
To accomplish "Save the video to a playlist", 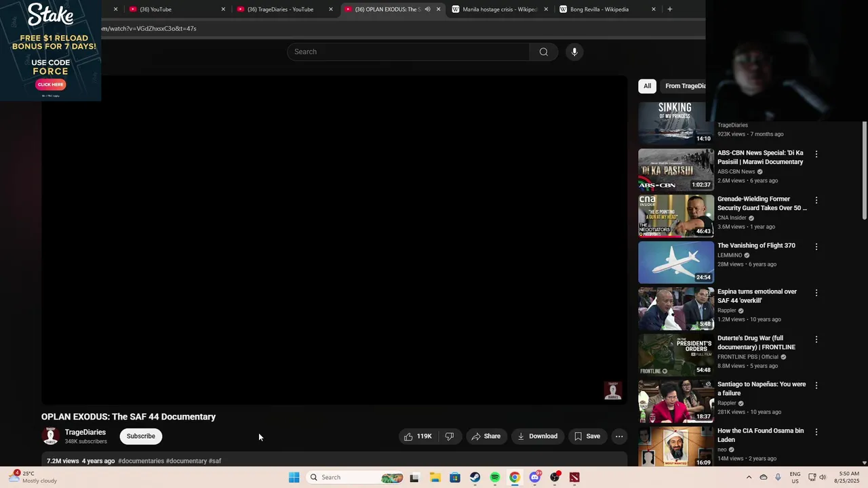I will pyautogui.click(x=587, y=436).
